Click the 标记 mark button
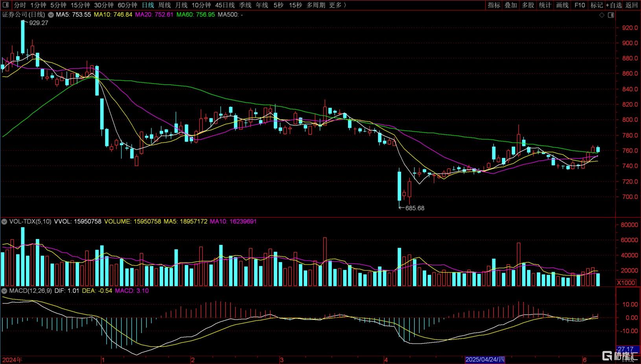 [597, 5]
